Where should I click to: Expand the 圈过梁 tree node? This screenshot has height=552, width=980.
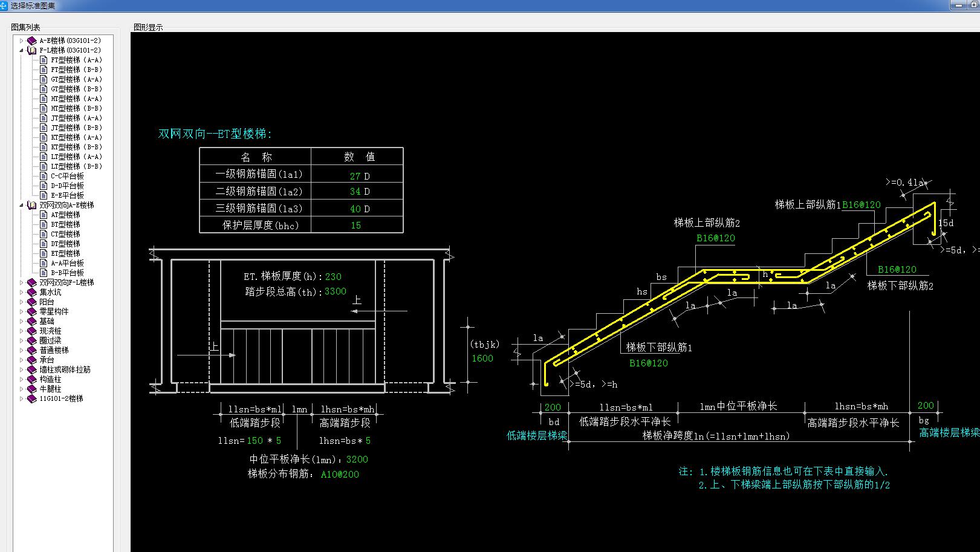point(22,340)
